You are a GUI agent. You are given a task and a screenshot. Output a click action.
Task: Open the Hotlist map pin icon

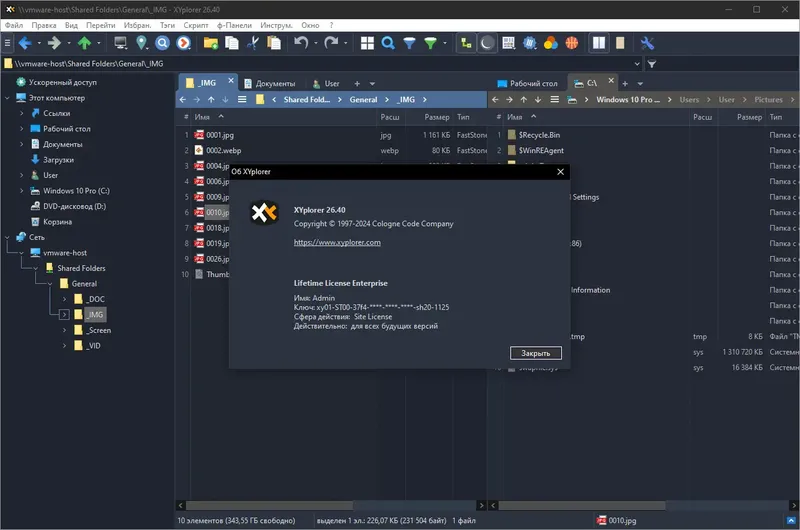click(141, 43)
